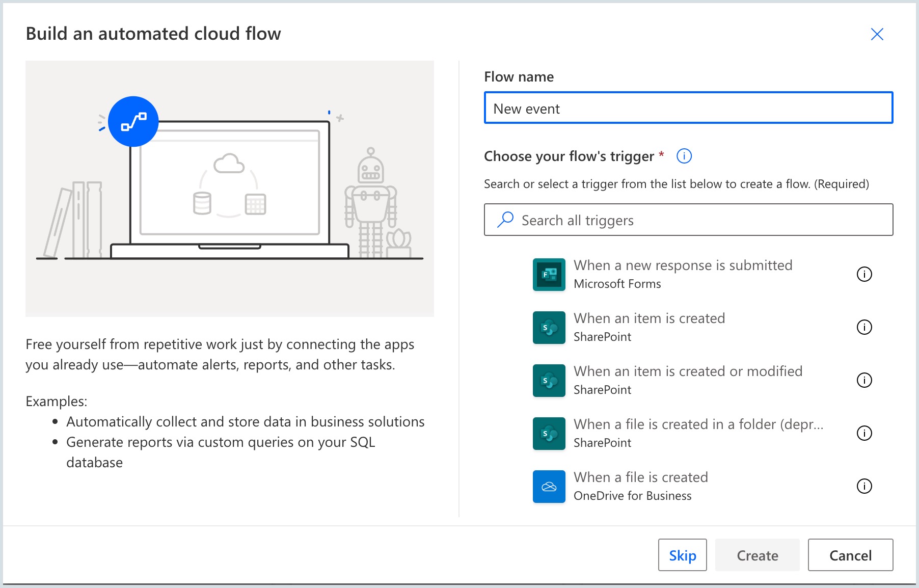
Task: Click the blue flow connector icon in illustration
Action: pos(133,122)
